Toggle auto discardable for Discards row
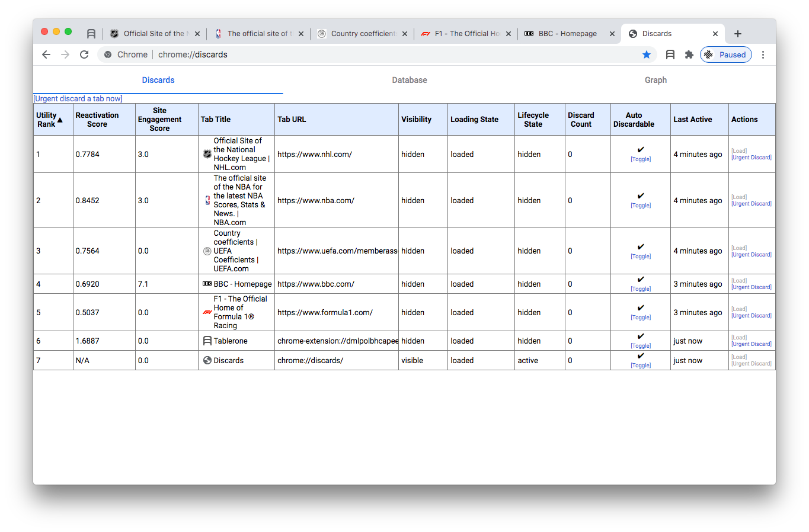The width and height of the screenshot is (809, 532). point(641,366)
